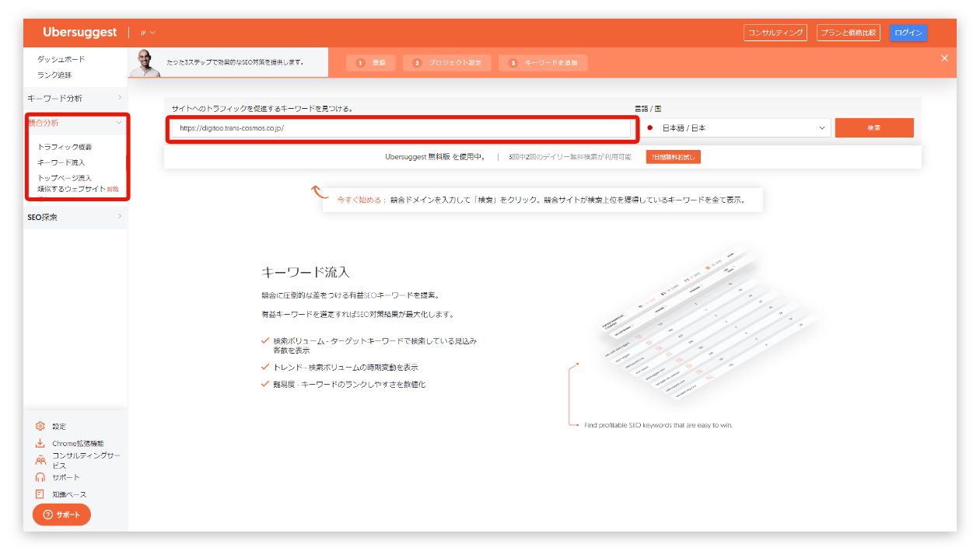
Task: Expand キーワード分析 section
Action: click(x=75, y=98)
